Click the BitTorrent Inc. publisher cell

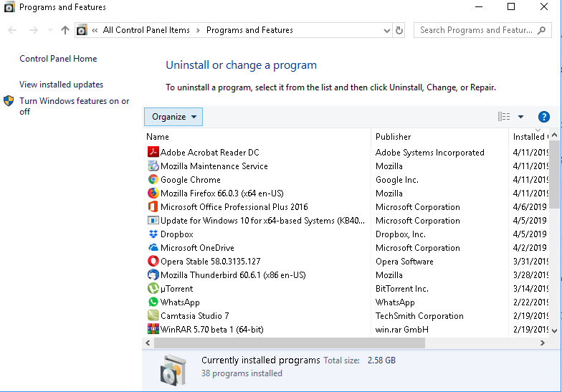401,288
